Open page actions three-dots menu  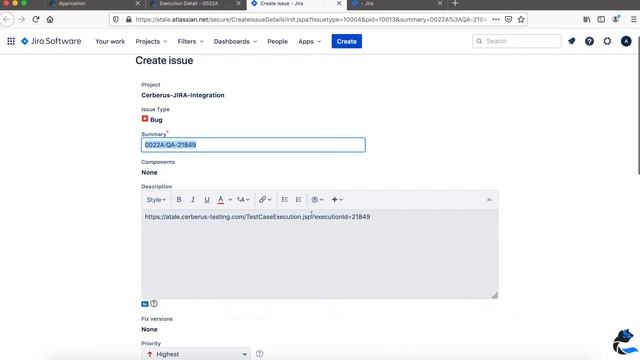click(496, 19)
